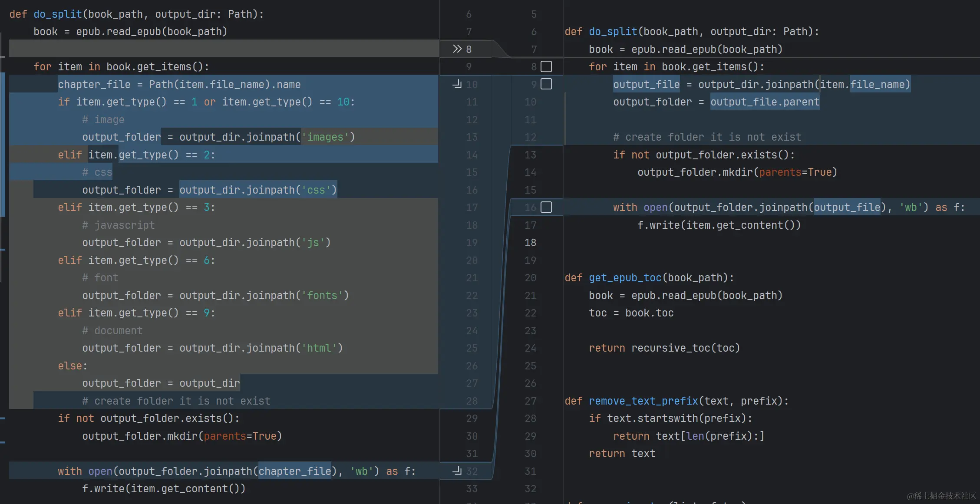Screen dimensions: 980x504
Task: Click get_epub_toc function name in right pane
Action: pyautogui.click(x=625, y=277)
